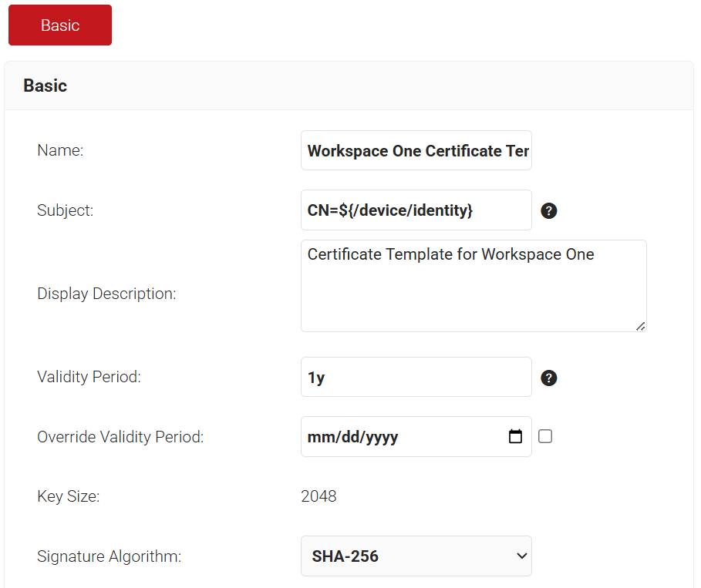Click the "Name:" field label
Screen dimensions: 701x588
[x=60, y=151]
